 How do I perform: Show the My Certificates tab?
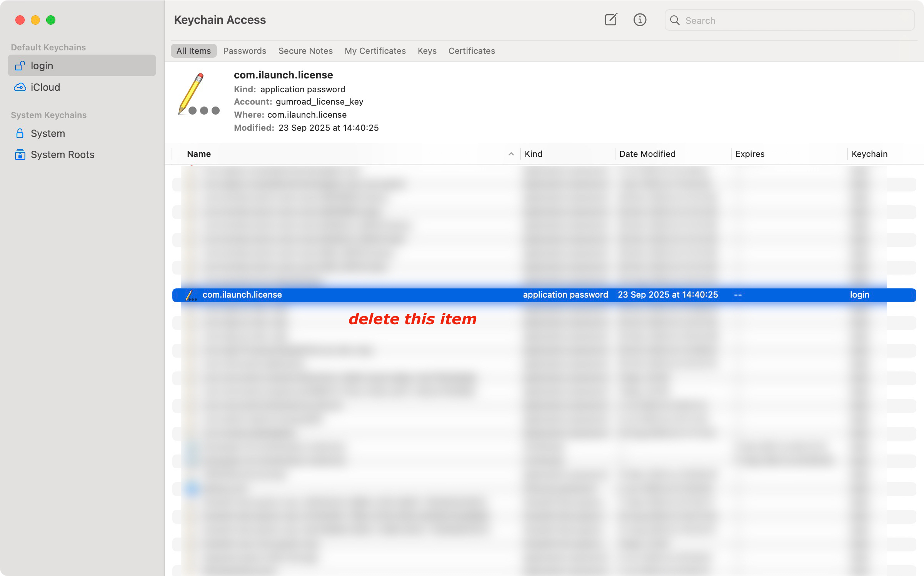375,51
